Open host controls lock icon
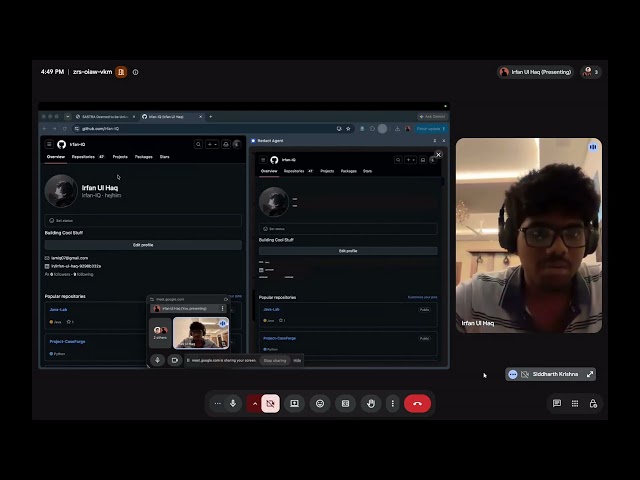 [x=593, y=403]
